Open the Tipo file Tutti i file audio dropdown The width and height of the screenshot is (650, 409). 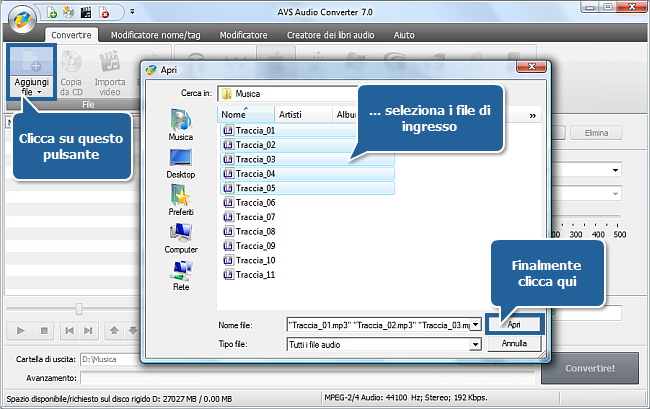[384, 344]
